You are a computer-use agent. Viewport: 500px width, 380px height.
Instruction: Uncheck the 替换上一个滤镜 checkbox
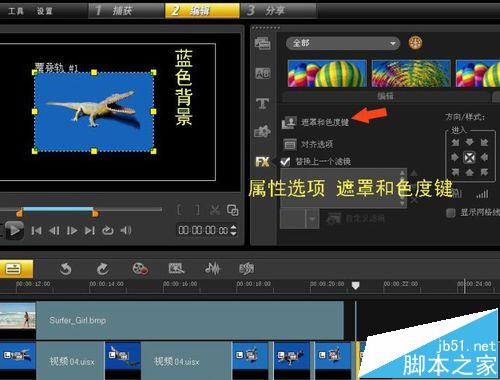pos(285,162)
